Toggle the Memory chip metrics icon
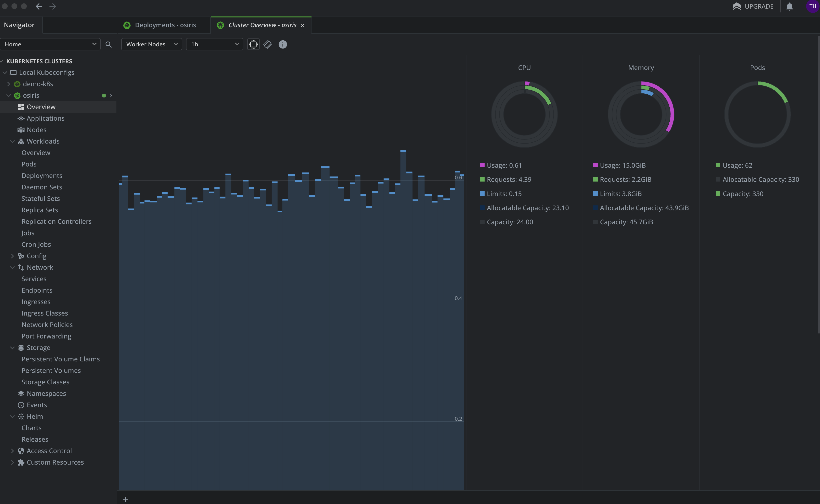 pyautogui.click(x=268, y=44)
